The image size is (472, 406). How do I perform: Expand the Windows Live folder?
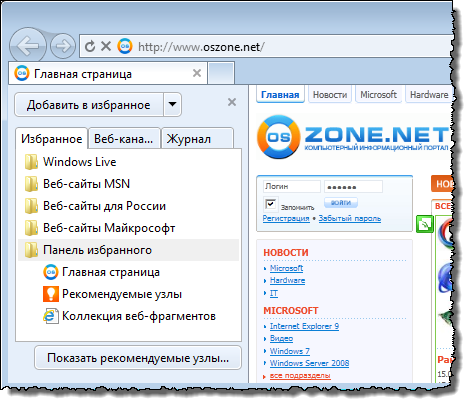[129, 162]
